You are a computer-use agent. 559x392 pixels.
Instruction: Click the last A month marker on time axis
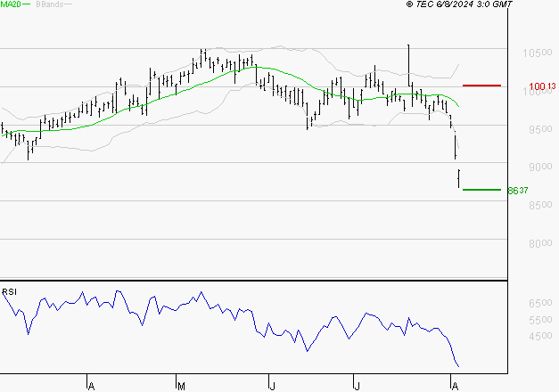pyautogui.click(x=455, y=386)
